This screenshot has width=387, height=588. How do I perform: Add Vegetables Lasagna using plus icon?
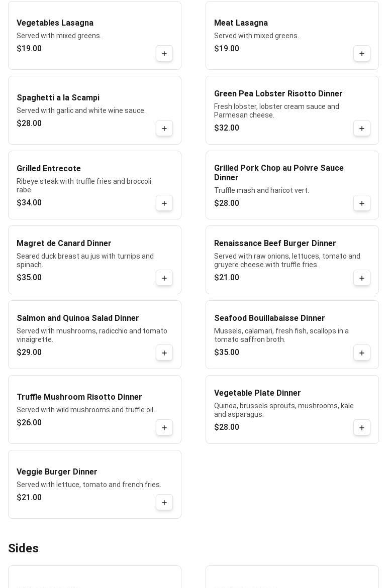(164, 54)
